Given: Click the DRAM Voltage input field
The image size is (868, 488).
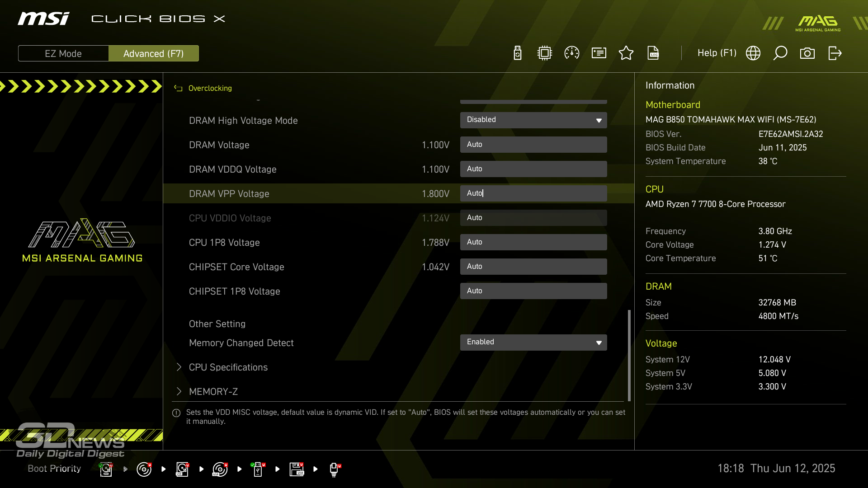Looking at the screenshot, I should [x=533, y=145].
